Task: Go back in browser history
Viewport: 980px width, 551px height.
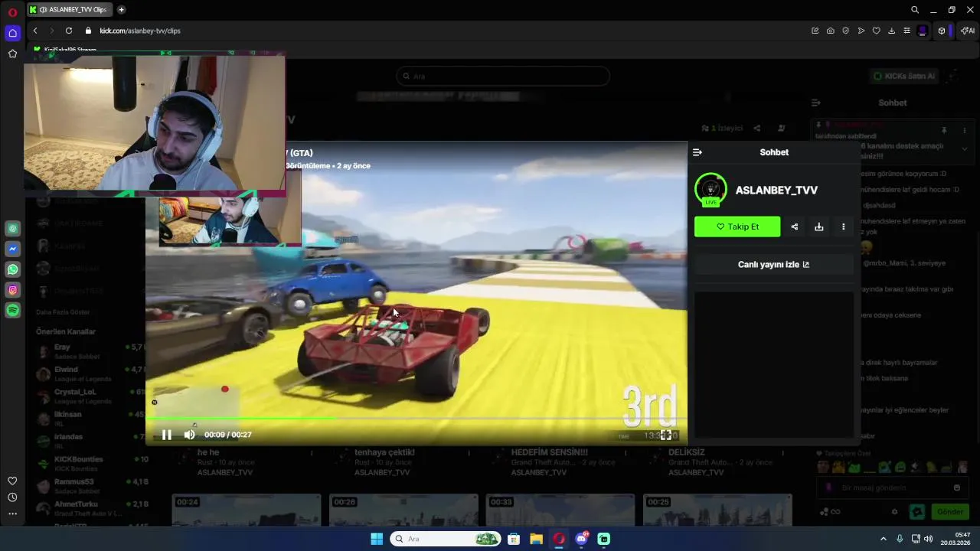Action: tap(35, 31)
